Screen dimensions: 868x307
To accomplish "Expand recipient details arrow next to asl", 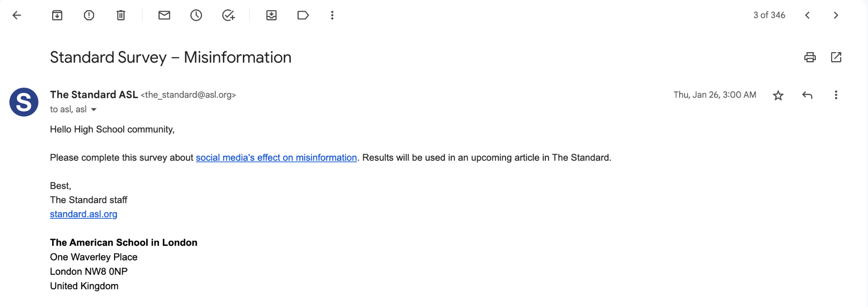I will point(94,109).
